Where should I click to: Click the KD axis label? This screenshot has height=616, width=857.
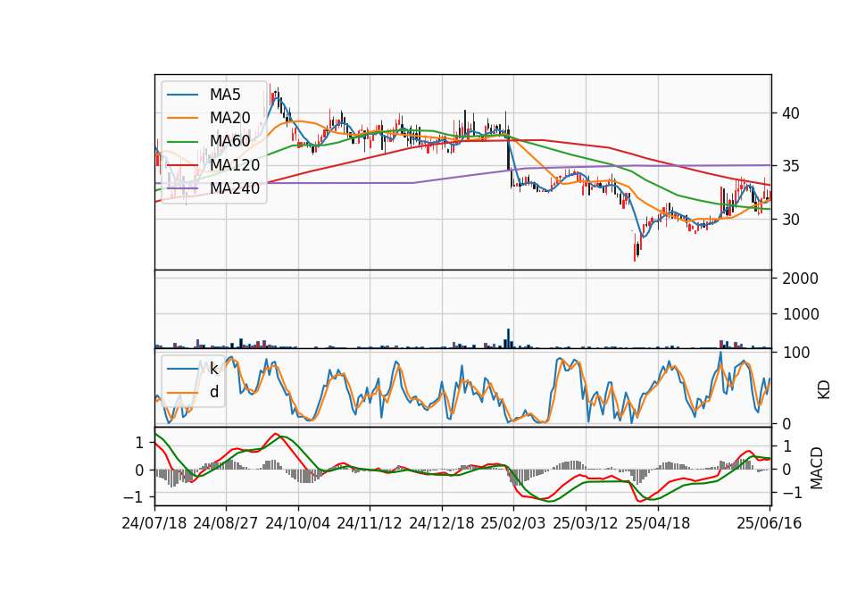(x=824, y=390)
